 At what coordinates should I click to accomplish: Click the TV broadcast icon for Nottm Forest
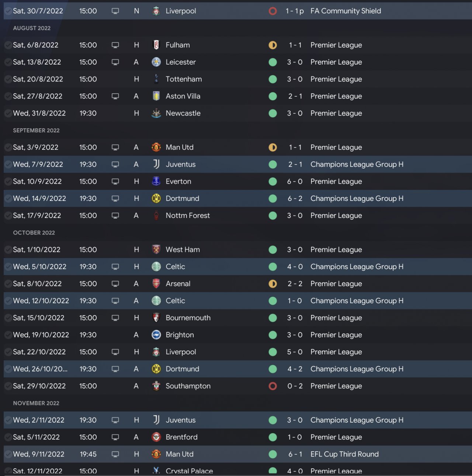pyautogui.click(x=115, y=216)
